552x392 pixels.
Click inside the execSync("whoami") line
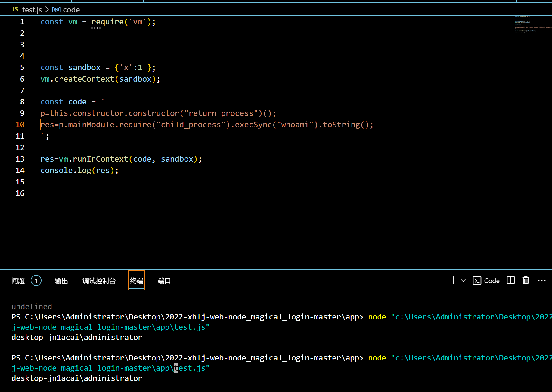(x=207, y=125)
